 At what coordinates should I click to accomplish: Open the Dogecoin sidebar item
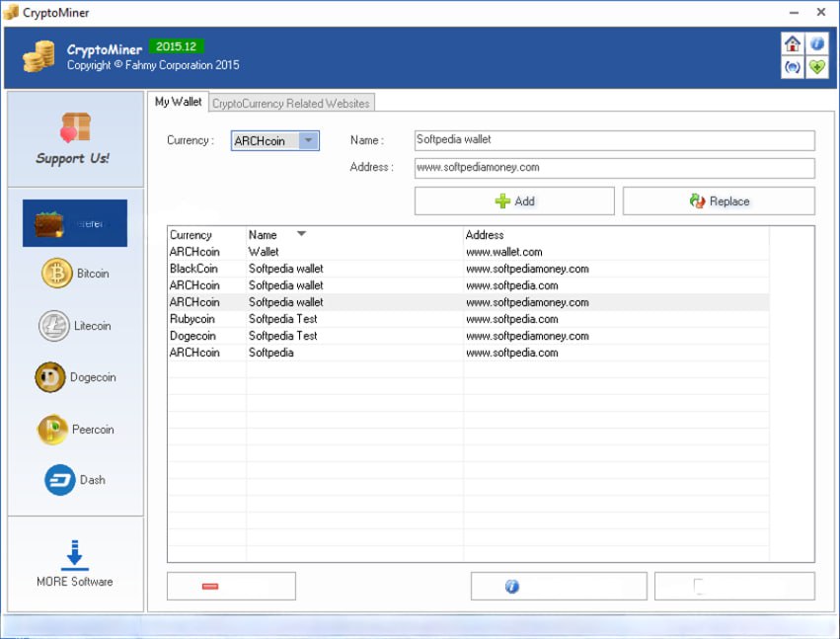point(76,377)
